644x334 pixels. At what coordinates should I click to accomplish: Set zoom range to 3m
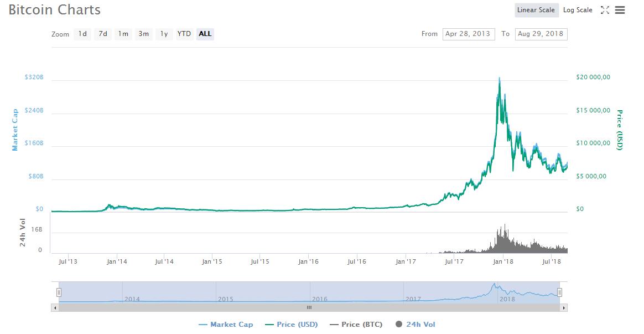(143, 34)
